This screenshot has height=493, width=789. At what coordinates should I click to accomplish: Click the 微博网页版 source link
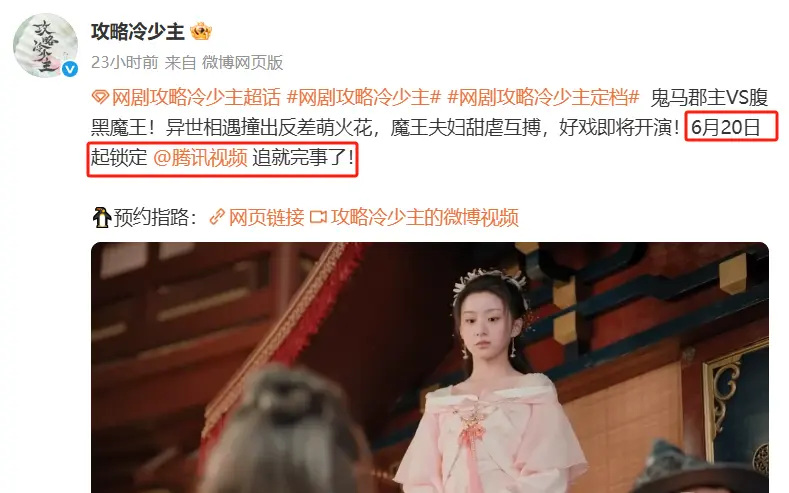tap(243, 62)
